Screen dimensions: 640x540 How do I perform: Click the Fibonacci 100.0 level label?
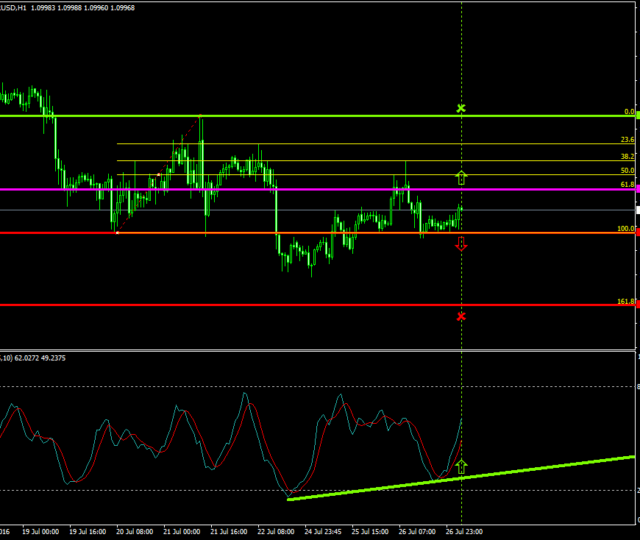click(626, 228)
